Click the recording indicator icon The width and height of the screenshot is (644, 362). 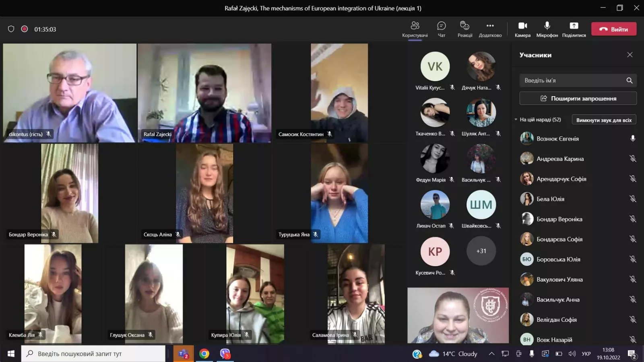25,29
